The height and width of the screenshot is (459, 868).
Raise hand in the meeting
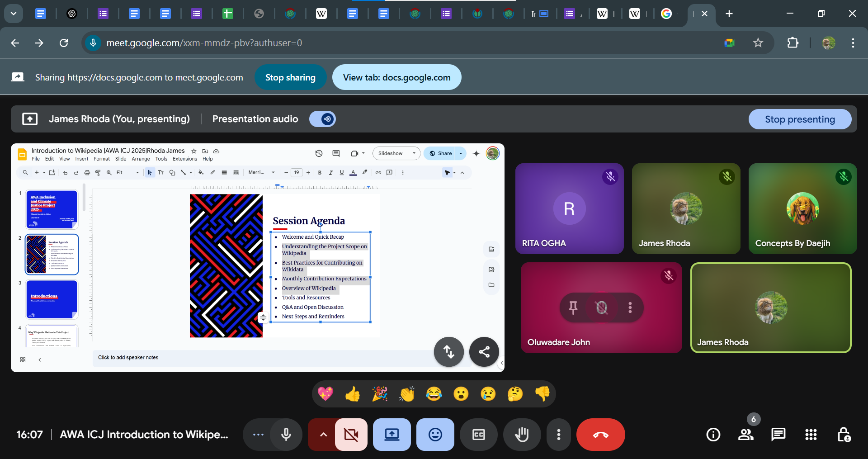pyautogui.click(x=522, y=435)
